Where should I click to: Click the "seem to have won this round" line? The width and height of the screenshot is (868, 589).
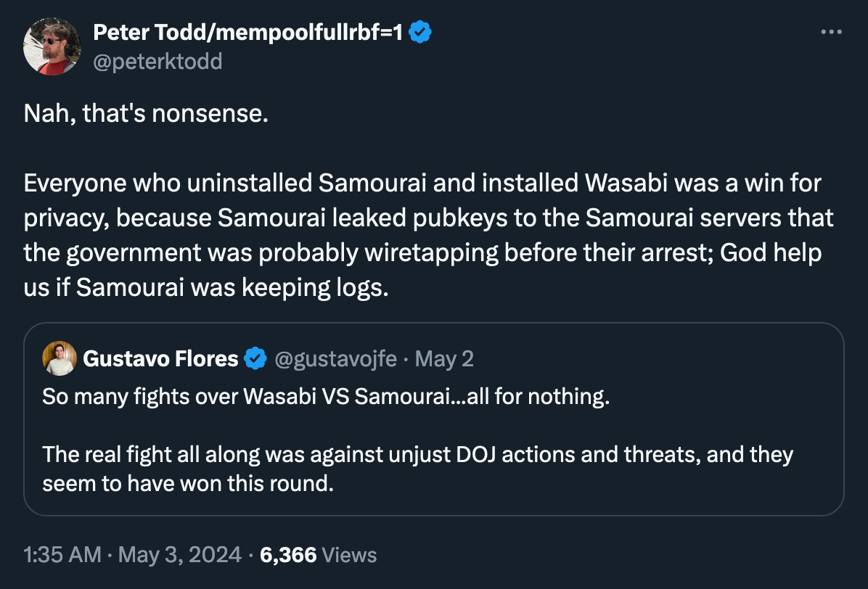[x=188, y=484]
